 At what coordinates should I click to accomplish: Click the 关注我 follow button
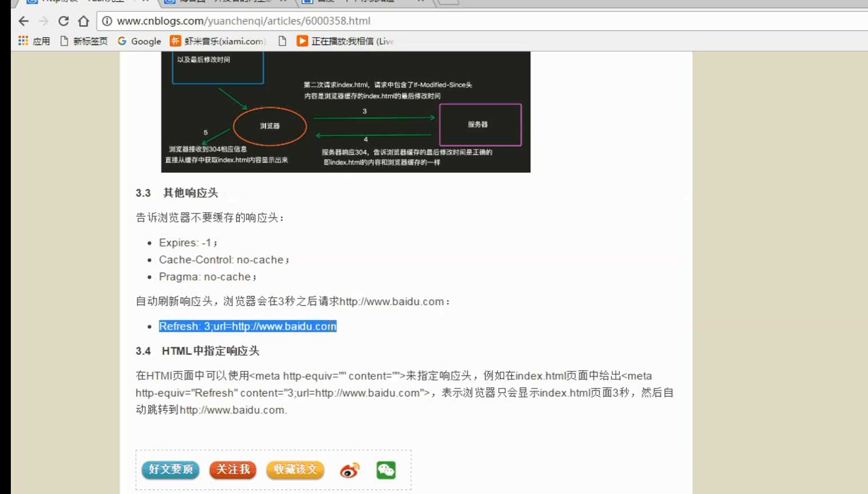[233, 469]
